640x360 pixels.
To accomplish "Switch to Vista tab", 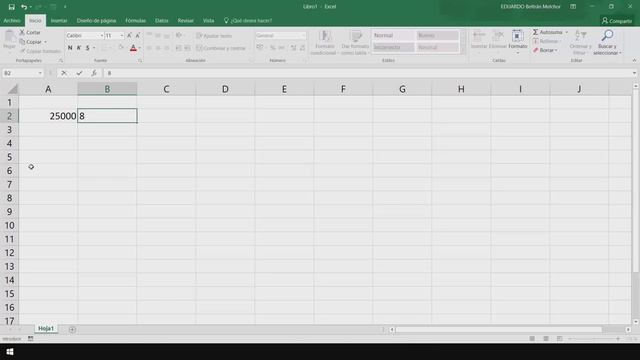I will coord(209,20).
